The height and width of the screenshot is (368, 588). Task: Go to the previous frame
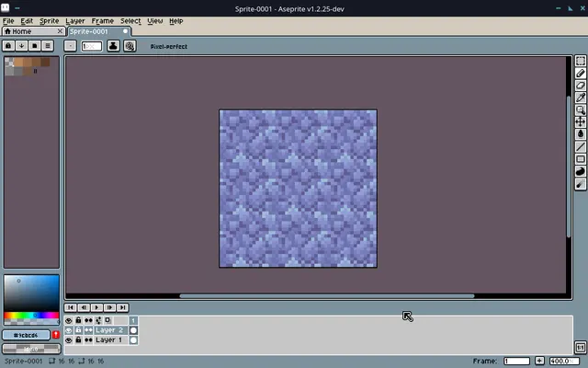[84, 307]
